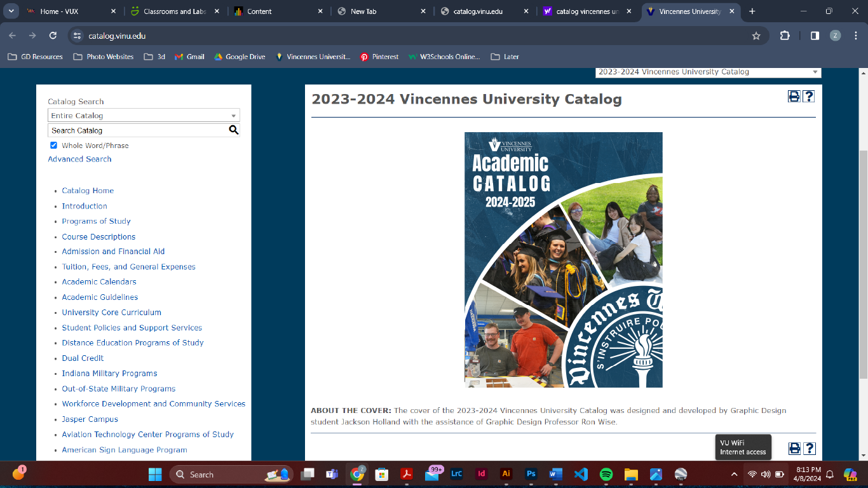Screen dimensions: 868x488
Task: Click the magnifier icon to search the catalog
Action: pos(233,130)
